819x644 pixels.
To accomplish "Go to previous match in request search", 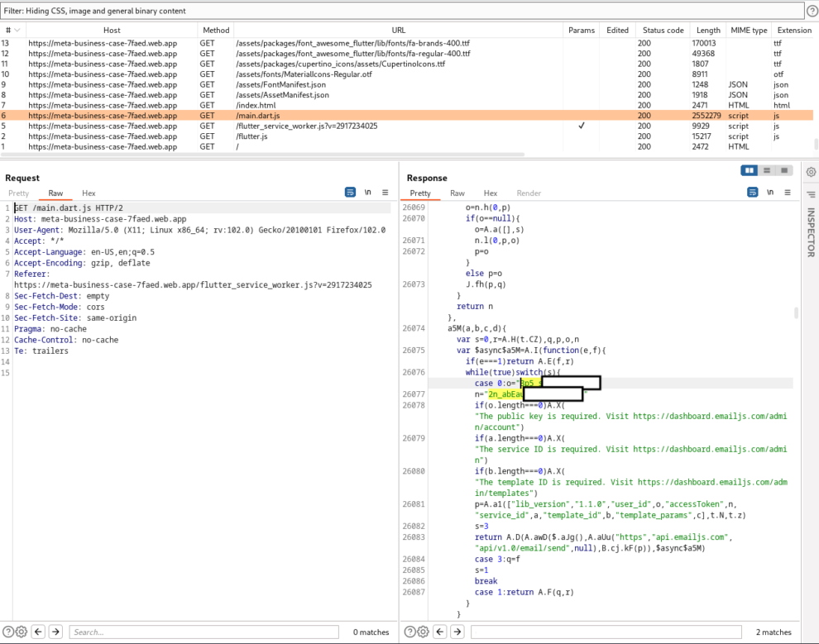I will [39, 632].
